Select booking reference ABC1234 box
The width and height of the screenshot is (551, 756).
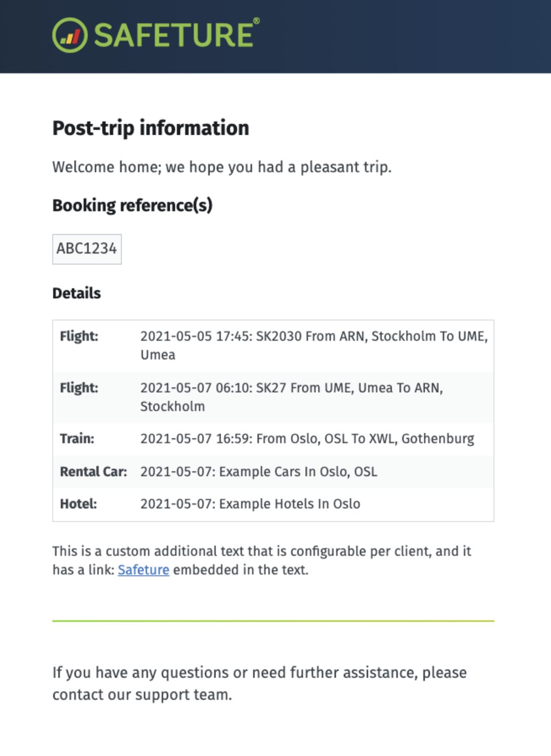click(x=86, y=249)
